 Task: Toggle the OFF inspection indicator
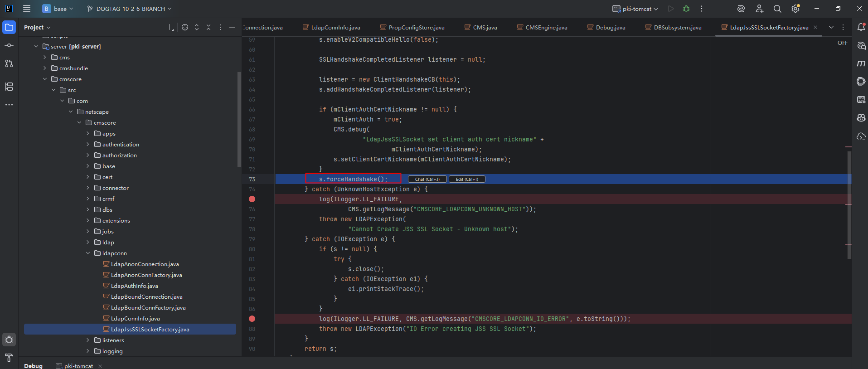point(842,43)
